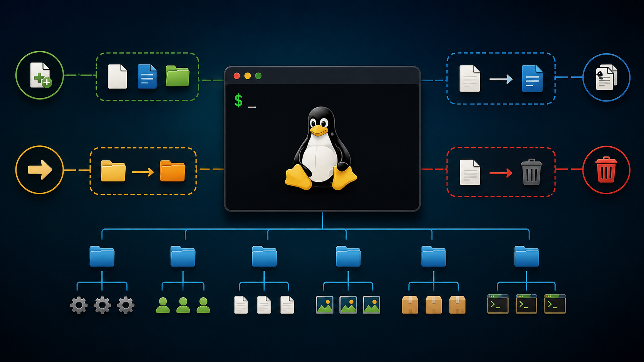Click the copy documents icon in the blue circle
644x362 pixels.
(x=606, y=77)
